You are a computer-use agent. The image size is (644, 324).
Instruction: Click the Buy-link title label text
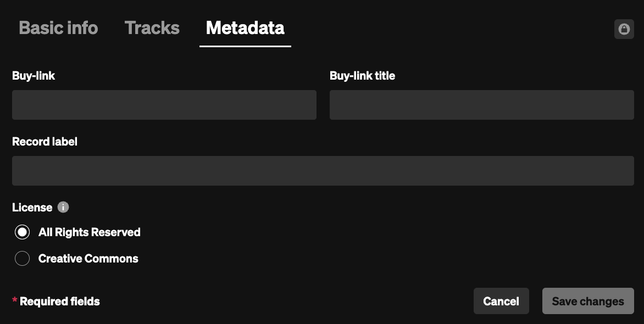click(x=362, y=76)
